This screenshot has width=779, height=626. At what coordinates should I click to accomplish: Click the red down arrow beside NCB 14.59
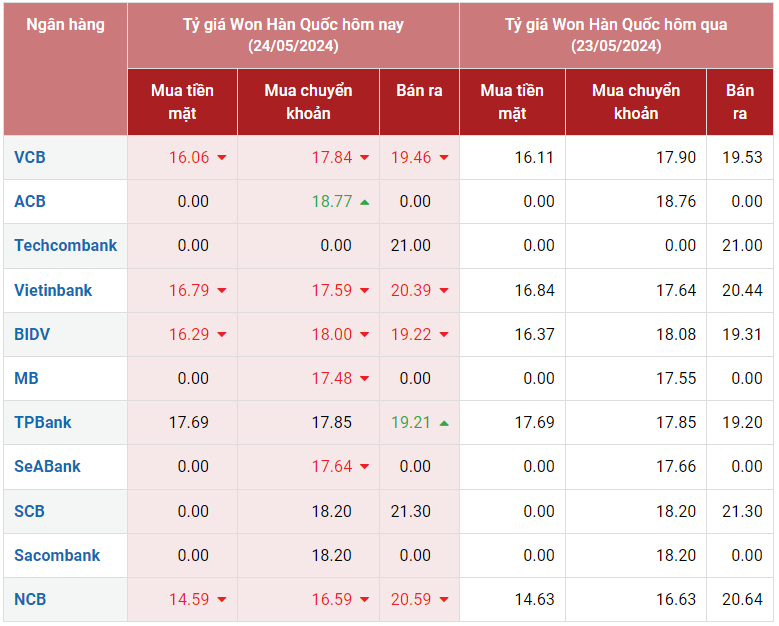pyautogui.click(x=222, y=600)
